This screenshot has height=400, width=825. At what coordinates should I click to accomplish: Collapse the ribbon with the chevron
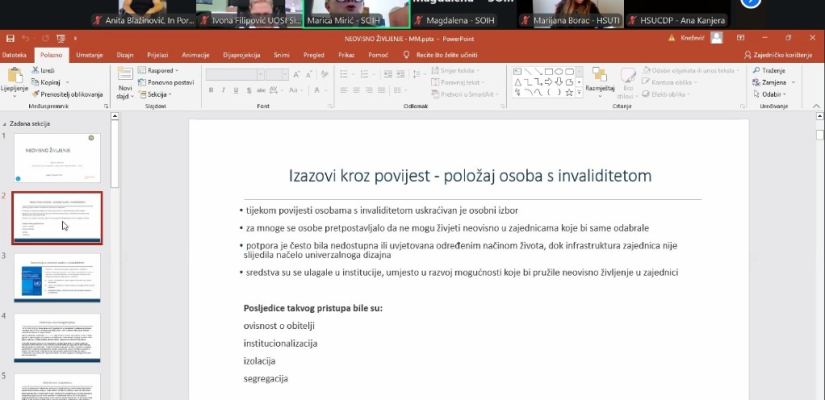817,106
